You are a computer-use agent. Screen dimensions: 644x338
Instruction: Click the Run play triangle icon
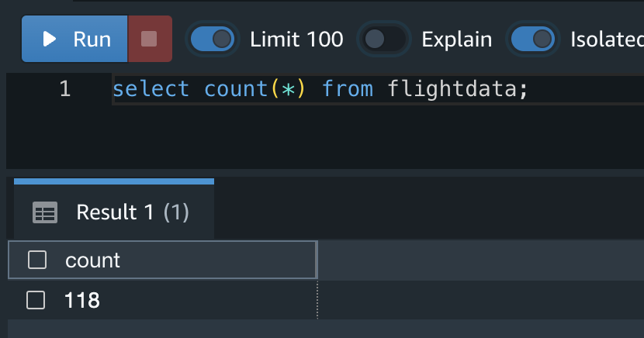50,39
